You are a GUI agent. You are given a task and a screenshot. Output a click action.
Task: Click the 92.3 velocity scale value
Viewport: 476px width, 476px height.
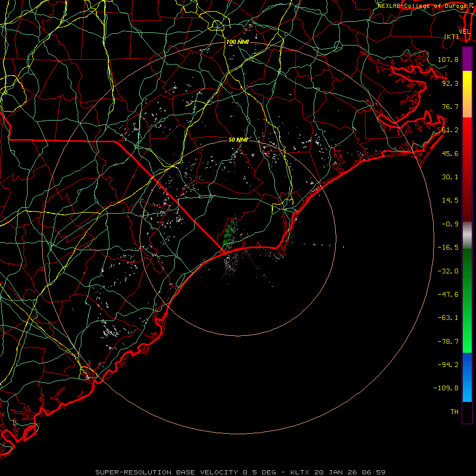450,83
